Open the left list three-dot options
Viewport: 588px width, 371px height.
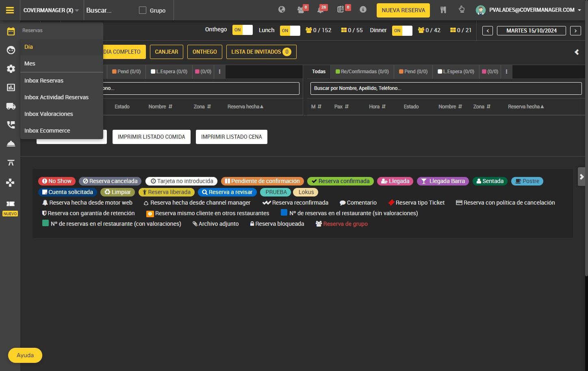point(219,72)
